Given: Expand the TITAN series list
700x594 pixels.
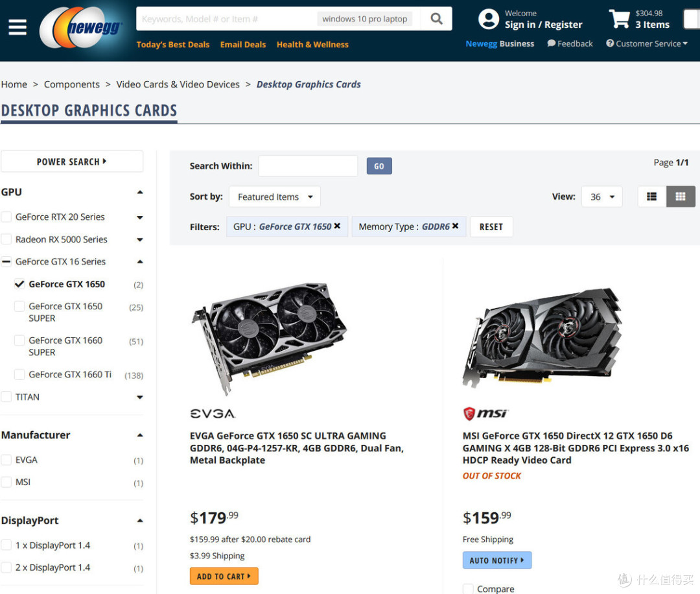Looking at the screenshot, I should tap(140, 397).
